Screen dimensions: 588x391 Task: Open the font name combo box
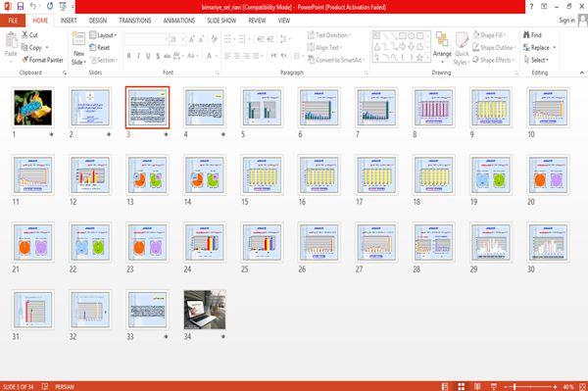pos(146,39)
